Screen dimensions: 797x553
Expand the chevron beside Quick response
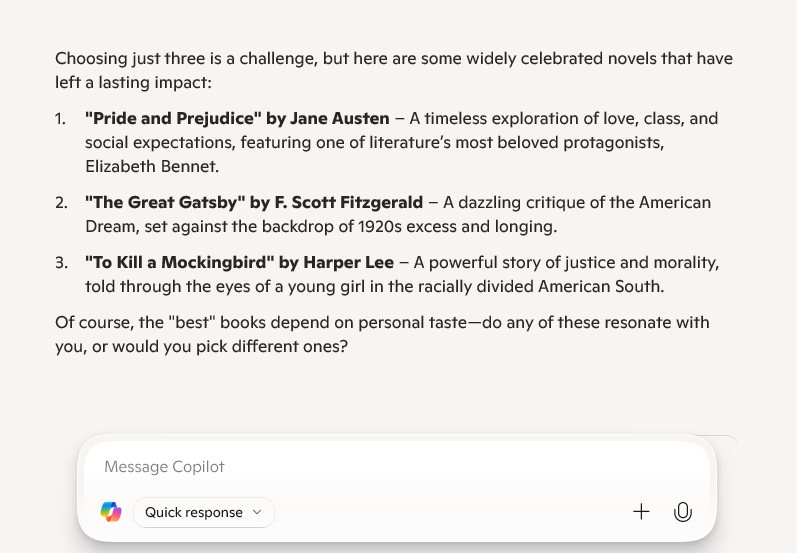tap(257, 512)
